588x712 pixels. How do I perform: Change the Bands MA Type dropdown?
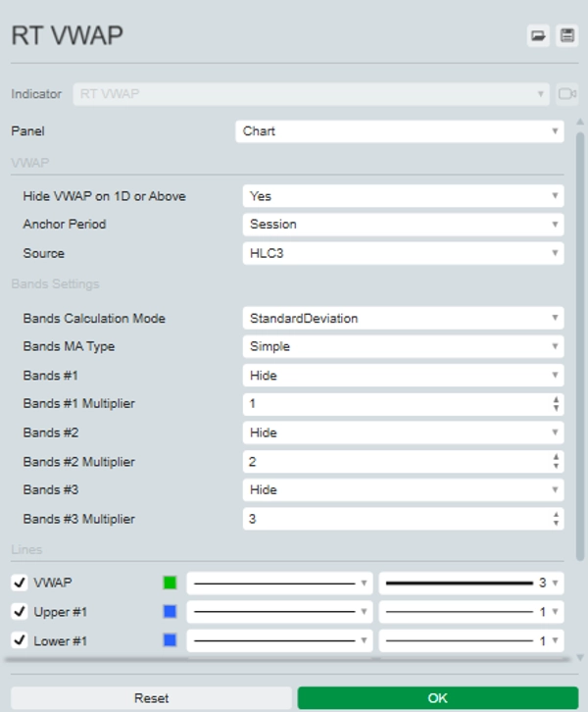point(403,346)
